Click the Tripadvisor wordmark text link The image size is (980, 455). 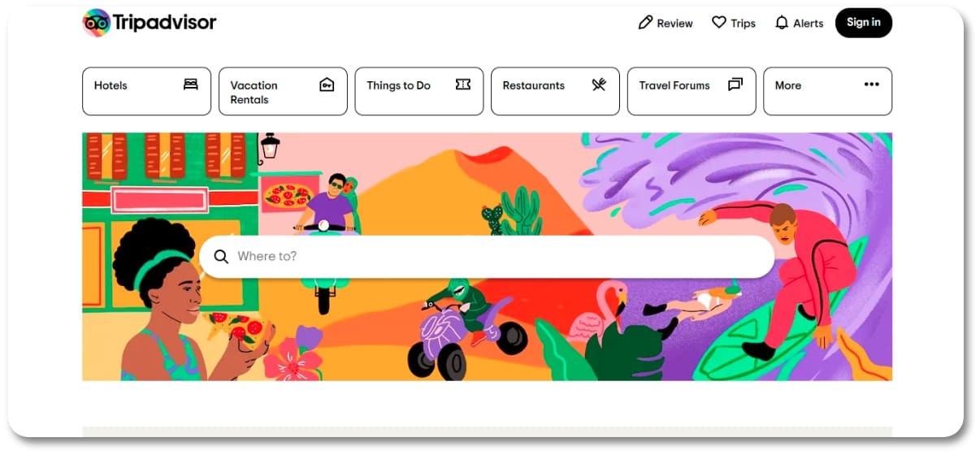click(x=165, y=23)
